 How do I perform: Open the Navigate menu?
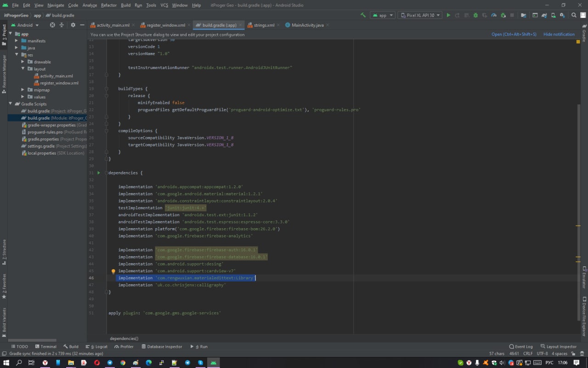tap(56, 5)
